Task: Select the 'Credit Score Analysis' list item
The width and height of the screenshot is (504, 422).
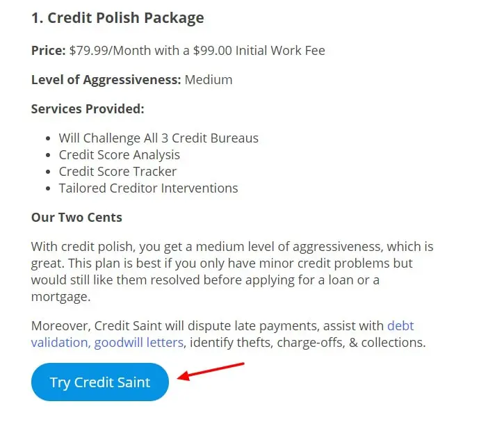Action: [120, 155]
